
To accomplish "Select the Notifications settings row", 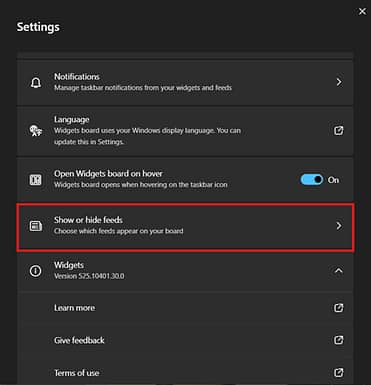I will click(x=185, y=82).
